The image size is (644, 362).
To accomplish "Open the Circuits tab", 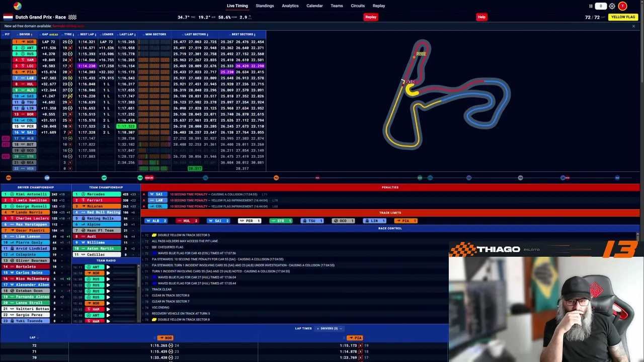I will [x=358, y=6].
